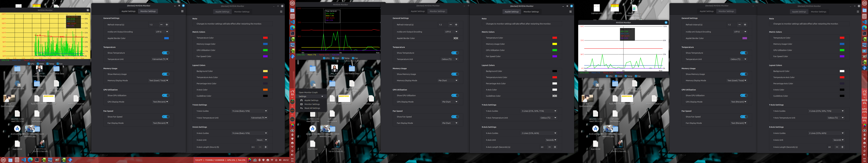
Task: Uncheck the GPU checkbox under the yellow graph
Action: point(29,64)
